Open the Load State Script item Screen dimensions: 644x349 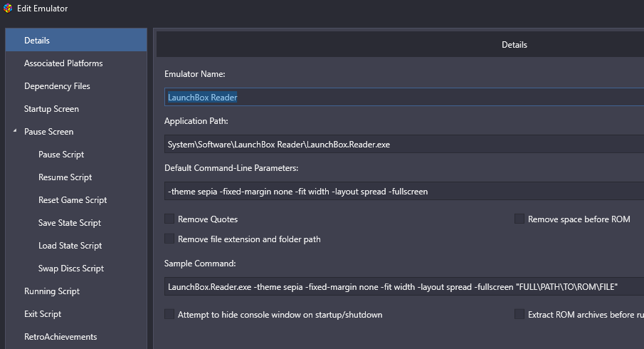tap(70, 246)
